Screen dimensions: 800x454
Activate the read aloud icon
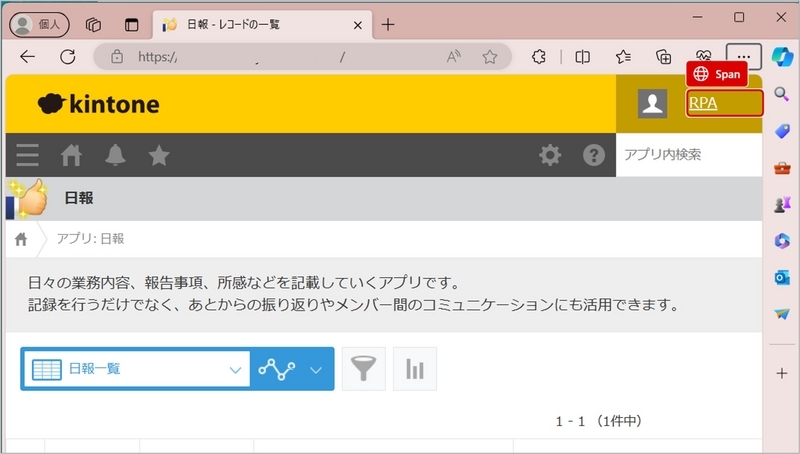(x=454, y=57)
